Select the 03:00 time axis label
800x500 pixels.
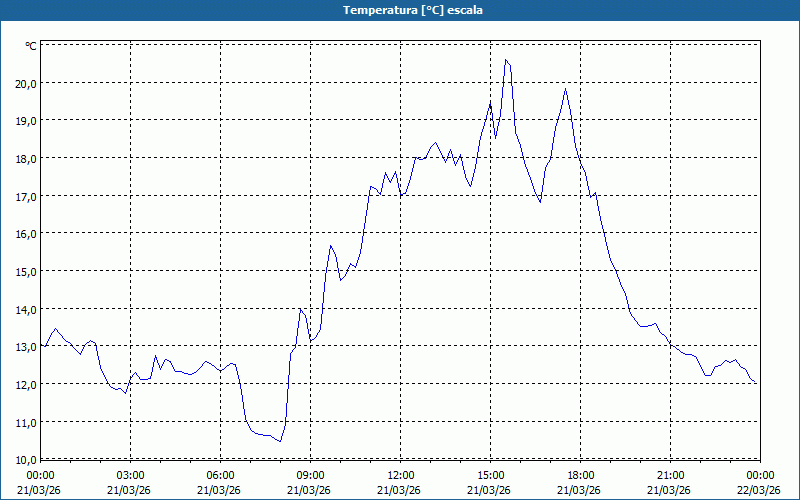(x=130, y=475)
